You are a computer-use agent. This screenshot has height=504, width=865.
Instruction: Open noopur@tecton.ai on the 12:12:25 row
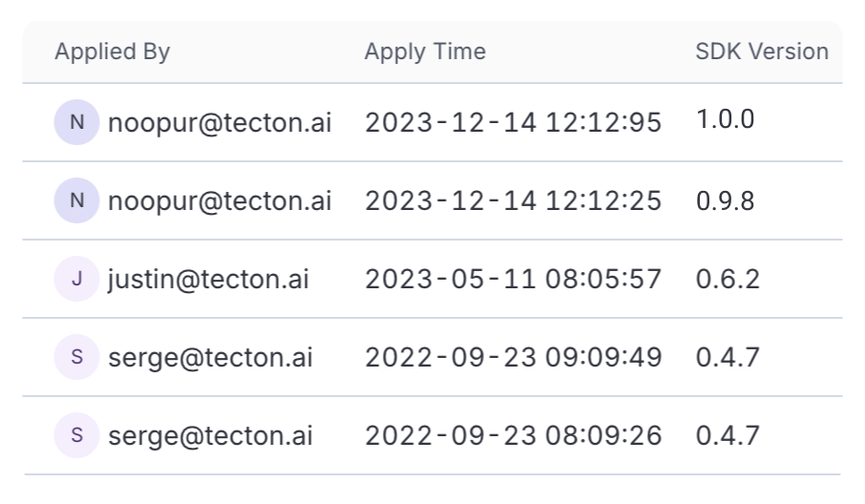click(x=220, y=200)
